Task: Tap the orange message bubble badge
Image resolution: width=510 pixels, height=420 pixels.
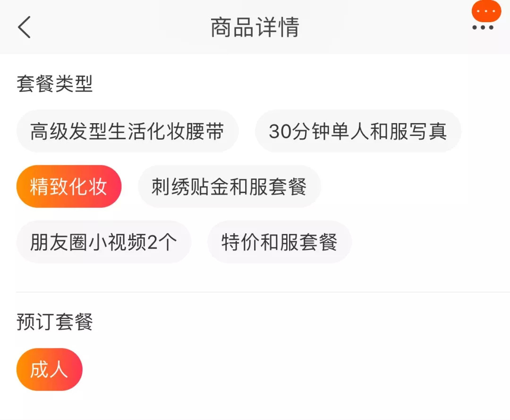Action: (486, 11)
